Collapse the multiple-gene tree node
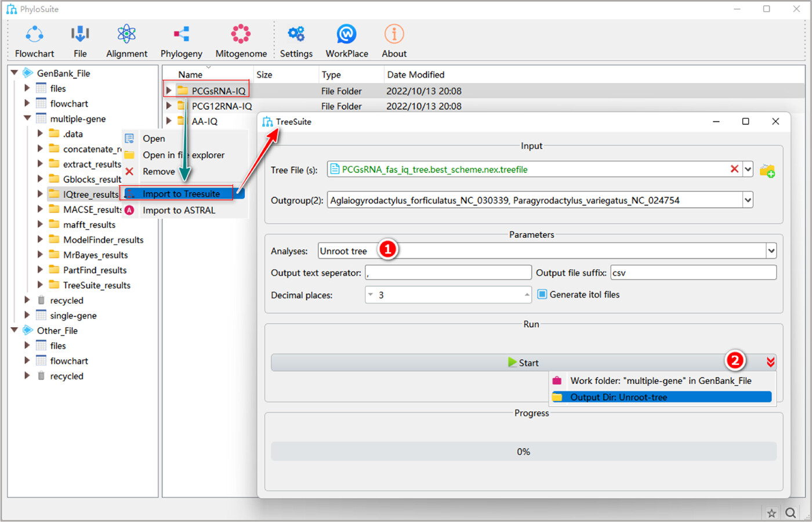 (x=27, y=118)
